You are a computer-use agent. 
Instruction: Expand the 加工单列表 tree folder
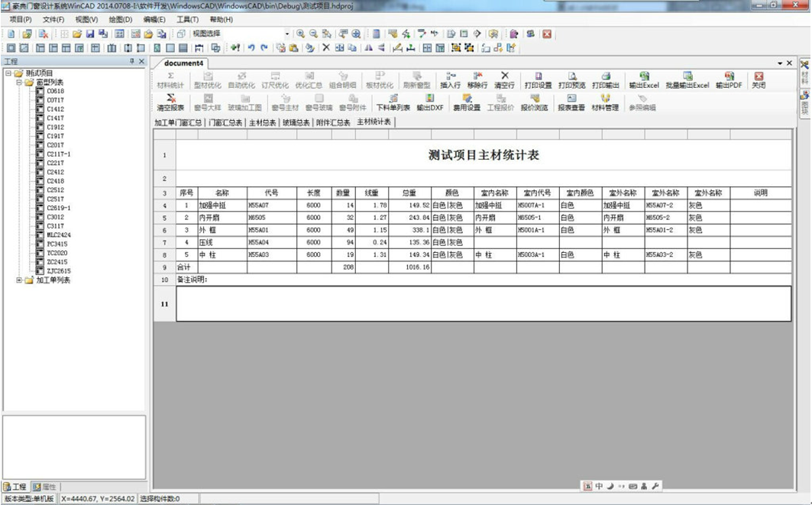tap(18, 280)
